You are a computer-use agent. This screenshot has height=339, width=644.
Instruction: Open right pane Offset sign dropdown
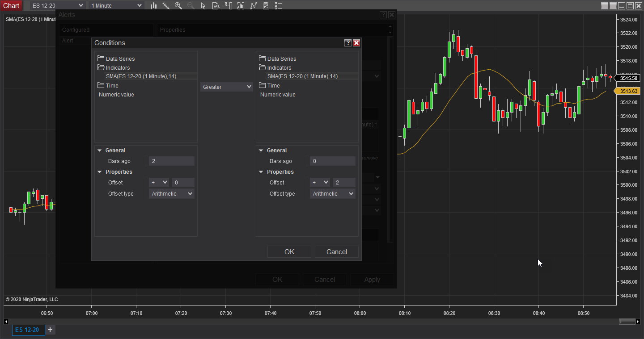[320, 182]
